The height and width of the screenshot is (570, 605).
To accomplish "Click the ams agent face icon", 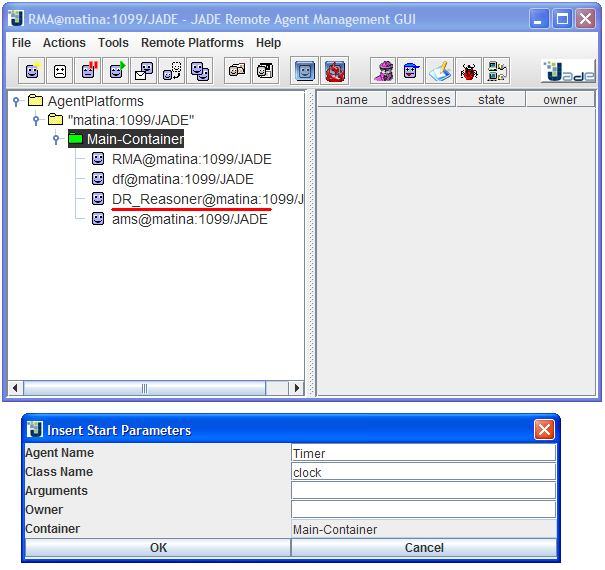I will point(98,219).
